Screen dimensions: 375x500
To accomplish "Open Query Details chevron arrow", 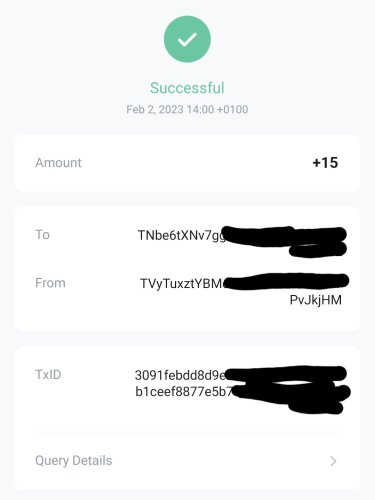I will pyautogui.click(x=333, y=461).
